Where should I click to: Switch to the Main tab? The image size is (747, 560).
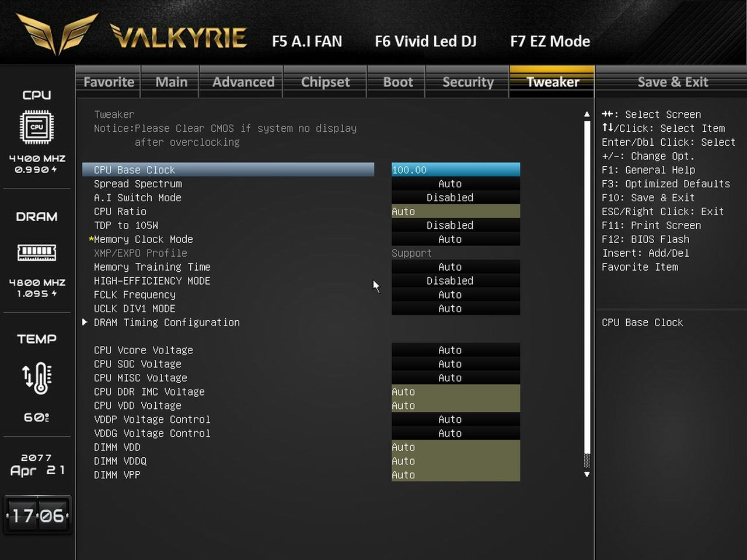click(x=171, y=82)
